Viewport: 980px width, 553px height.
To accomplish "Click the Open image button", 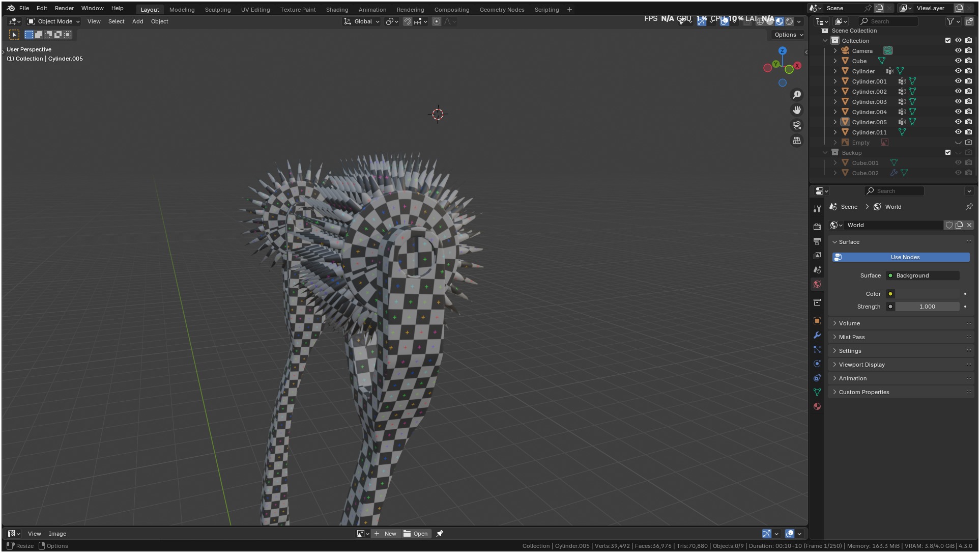I will (416, 534).
